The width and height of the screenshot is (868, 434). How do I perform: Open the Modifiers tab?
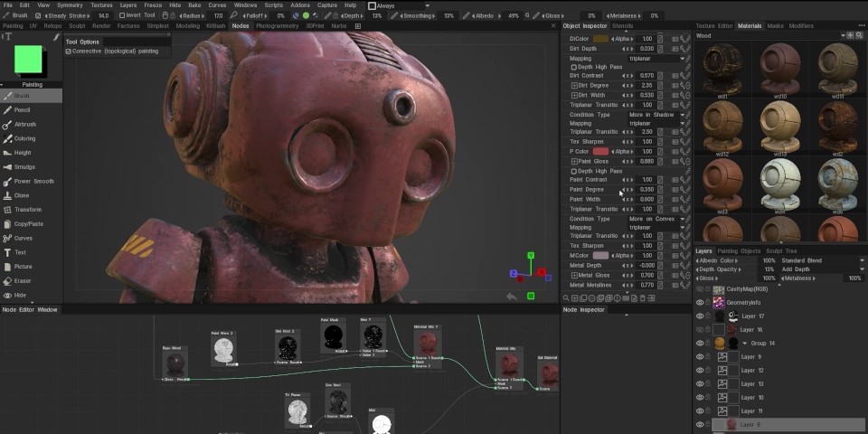click(x=801, y=26)
